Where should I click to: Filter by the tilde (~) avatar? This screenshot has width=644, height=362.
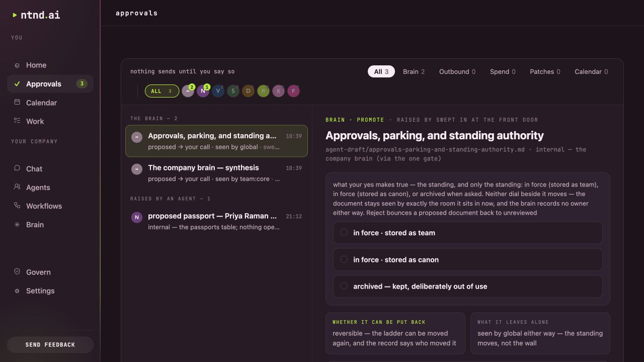[x=188, y=91]
